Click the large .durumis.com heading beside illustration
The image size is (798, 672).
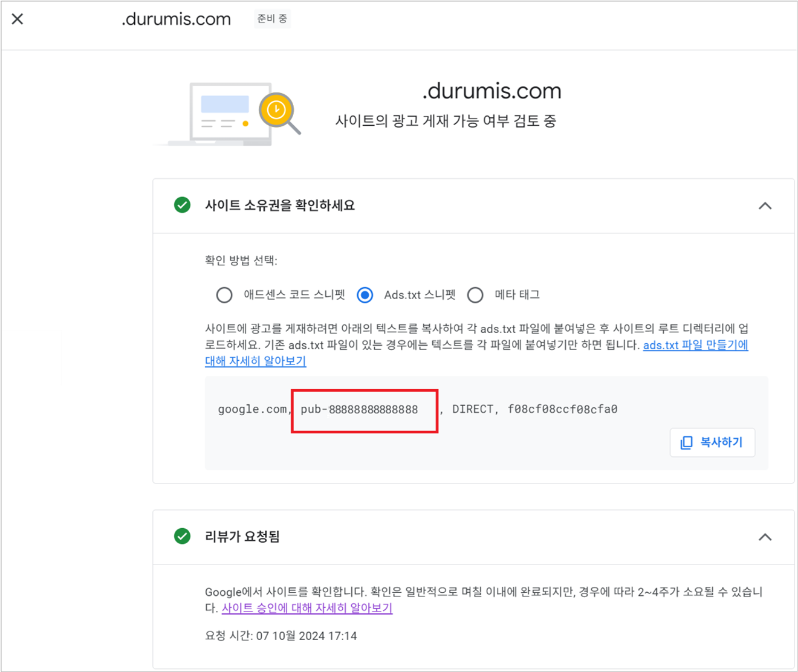coord(491,91)
